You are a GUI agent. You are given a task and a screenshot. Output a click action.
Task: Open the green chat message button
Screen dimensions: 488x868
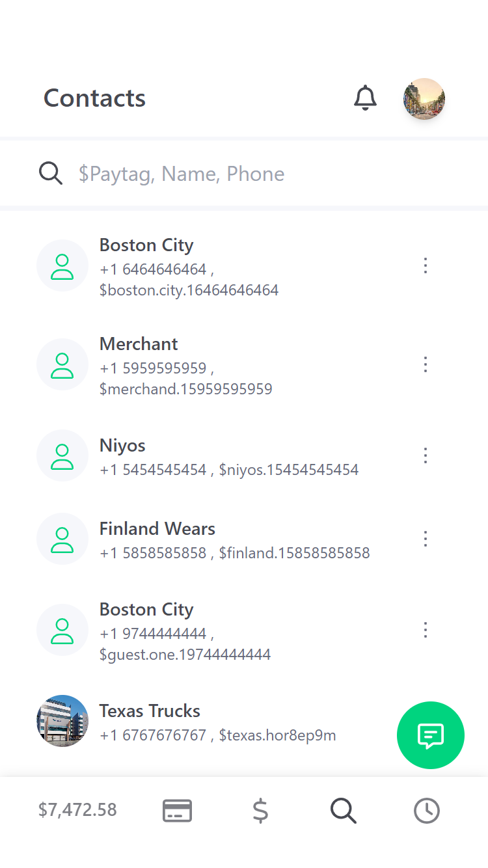tap(430, 735)
